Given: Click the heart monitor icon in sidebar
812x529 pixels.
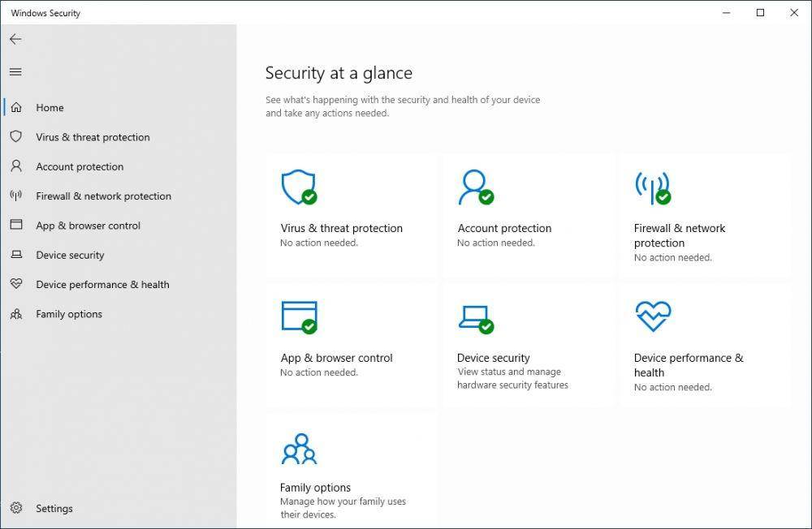Looking at the screenshot, I should [x=16, y=284].
